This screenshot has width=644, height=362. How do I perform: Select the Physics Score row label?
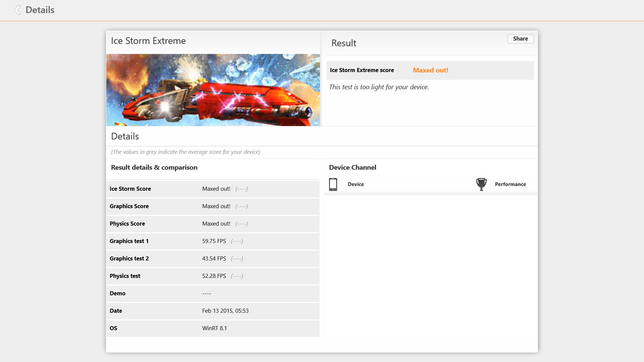click(127, 224)
